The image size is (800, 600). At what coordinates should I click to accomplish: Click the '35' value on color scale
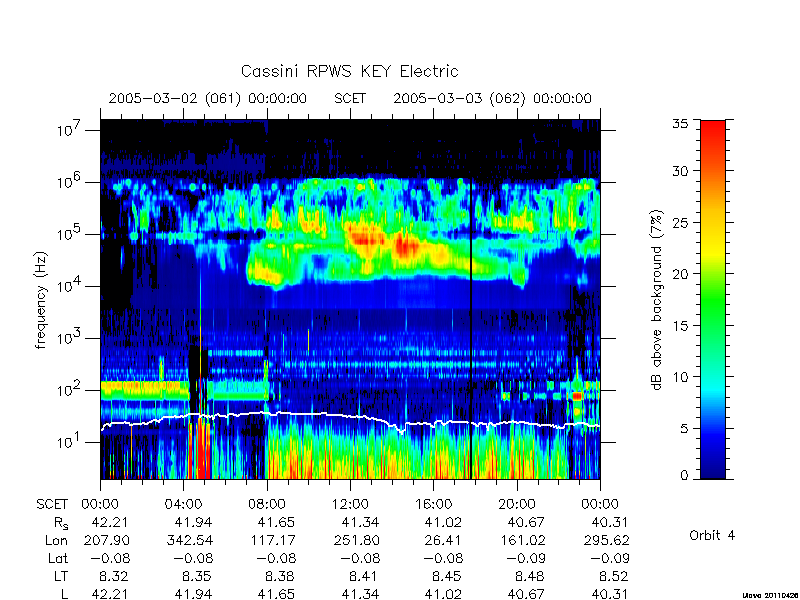click(x=681, y=124)
